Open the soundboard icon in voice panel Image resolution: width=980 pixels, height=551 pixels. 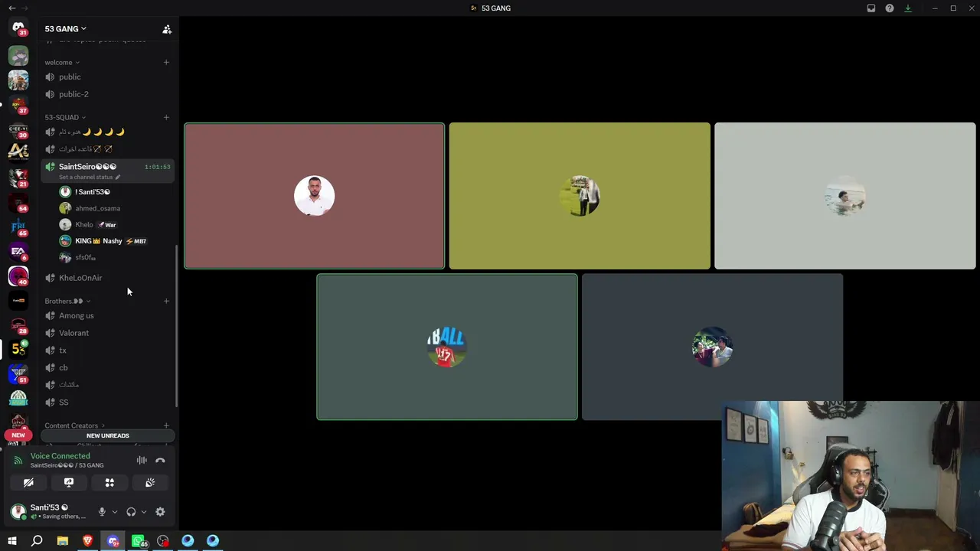point(150,483)
